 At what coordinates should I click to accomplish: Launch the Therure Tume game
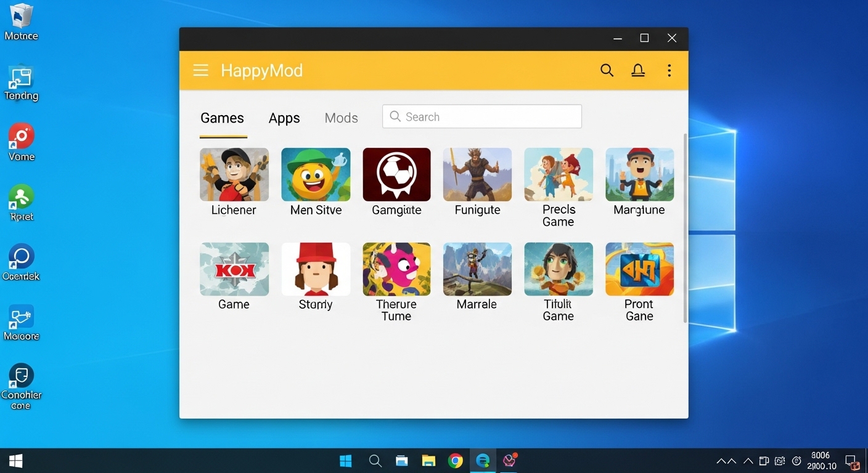396,269
